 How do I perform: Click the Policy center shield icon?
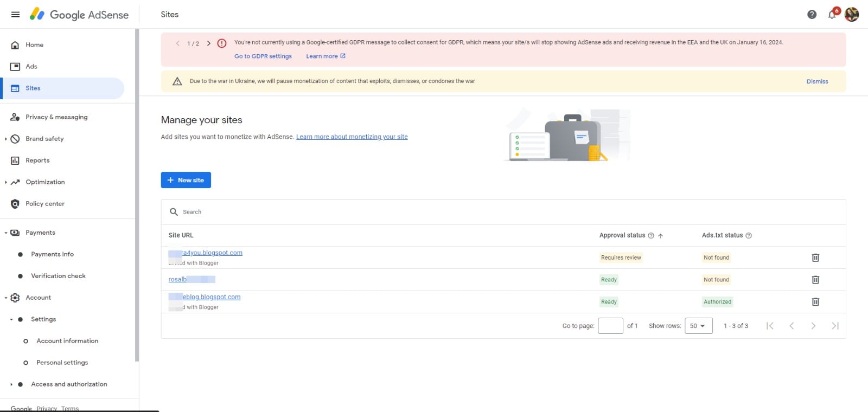15,204
